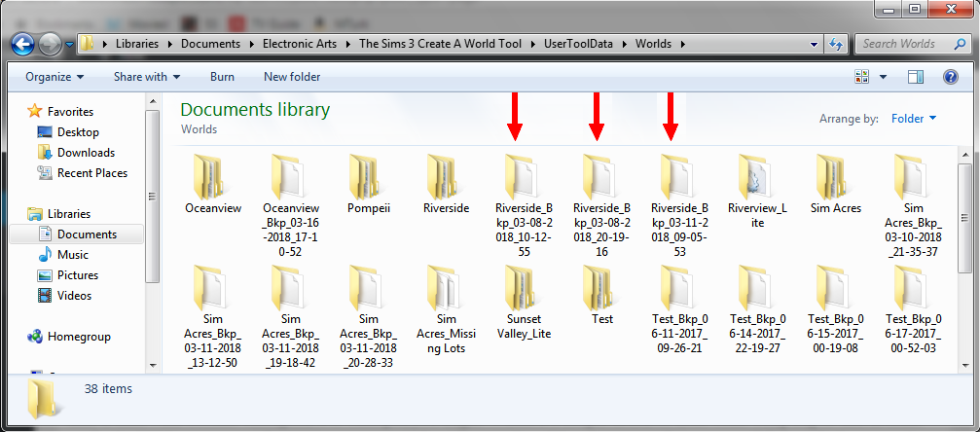This screenshot has width=980, height=432.
Task: Click the Back navigation arrow
Action: [x=23, y=44]
